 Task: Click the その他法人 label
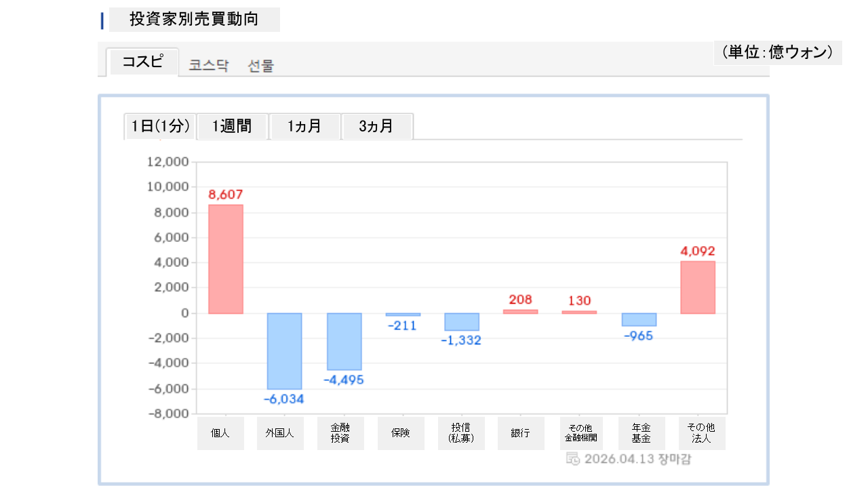click(x=701, y=433)
